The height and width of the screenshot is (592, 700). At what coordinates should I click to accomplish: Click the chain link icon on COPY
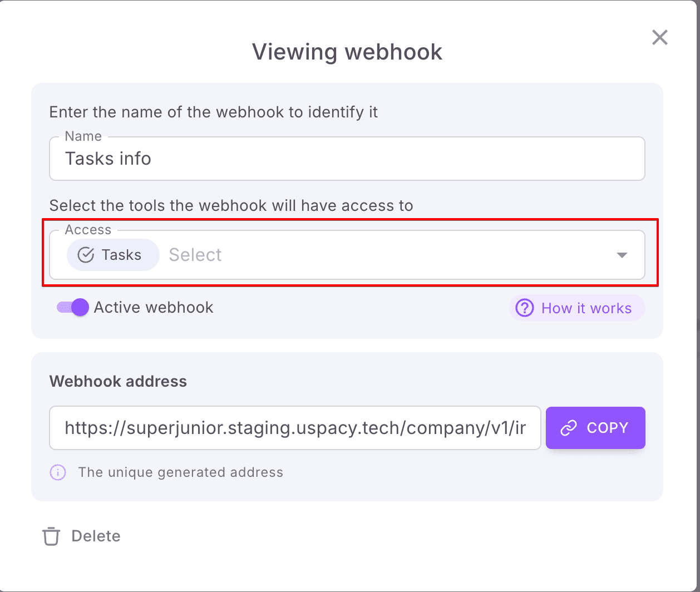[x=568, y=428]
